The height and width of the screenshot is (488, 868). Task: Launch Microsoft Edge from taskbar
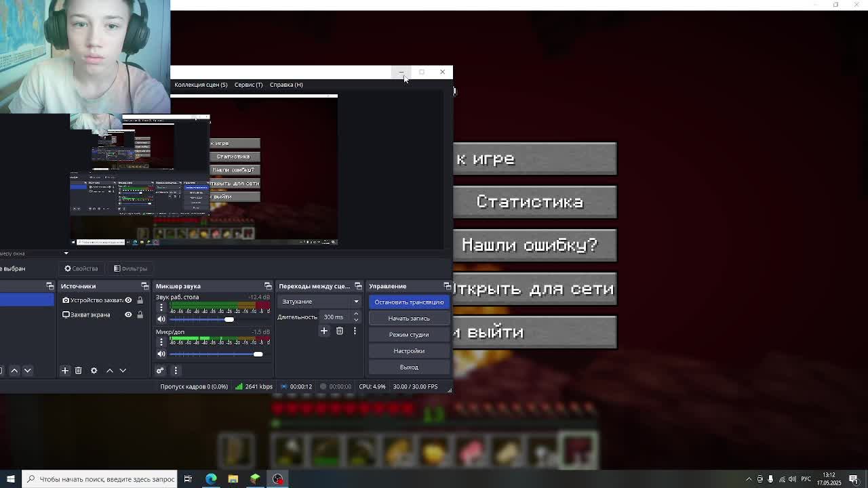[x=211, y=479]
